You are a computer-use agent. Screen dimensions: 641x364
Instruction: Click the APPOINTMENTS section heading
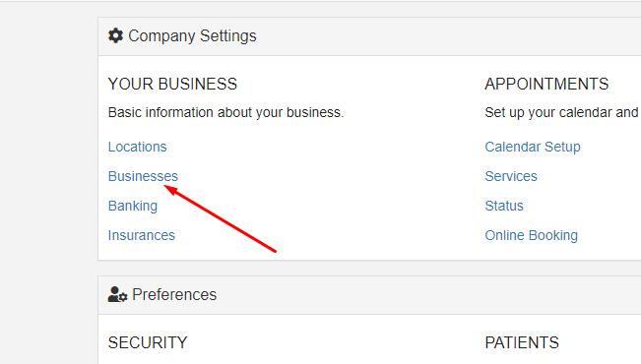click(546, 84)
